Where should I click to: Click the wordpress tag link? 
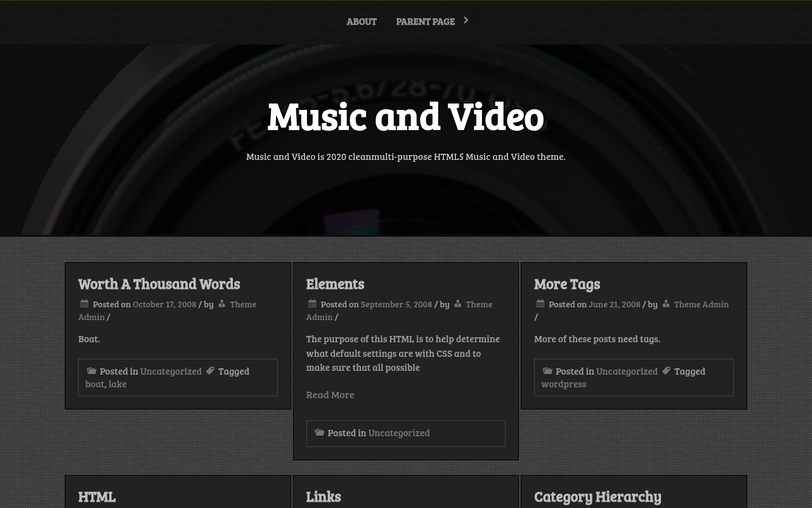pyautogui.click(x=563, y=384)
